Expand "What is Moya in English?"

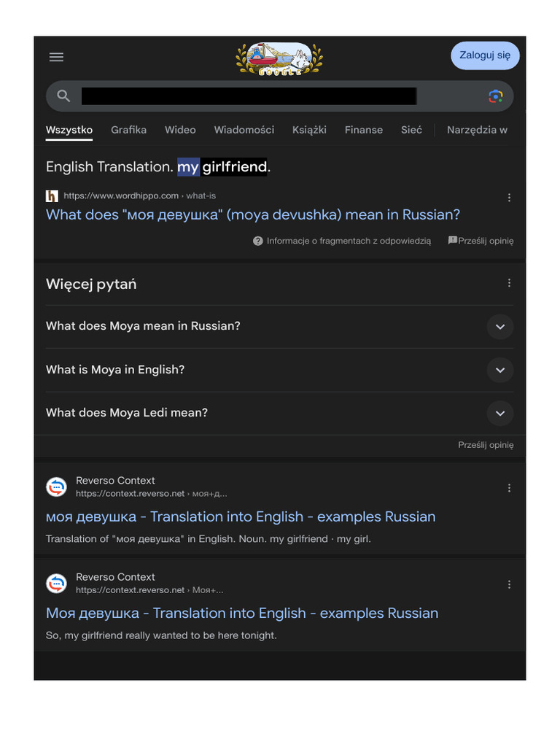(499, 370)
